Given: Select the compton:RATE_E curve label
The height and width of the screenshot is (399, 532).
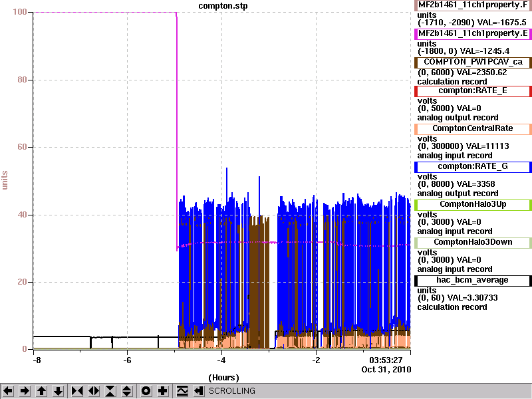Looking at the screenshot, I should pyautogui.click(x=473, y=91).
